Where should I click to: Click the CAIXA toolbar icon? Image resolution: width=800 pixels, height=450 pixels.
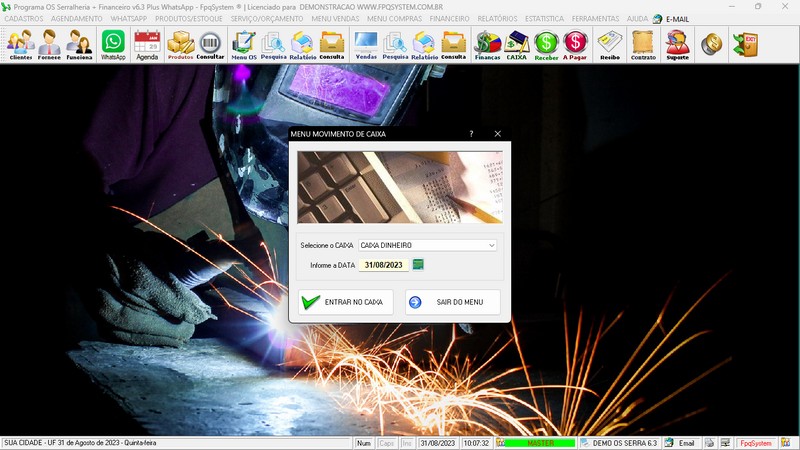pyautogui.click(x=517, y=44)
